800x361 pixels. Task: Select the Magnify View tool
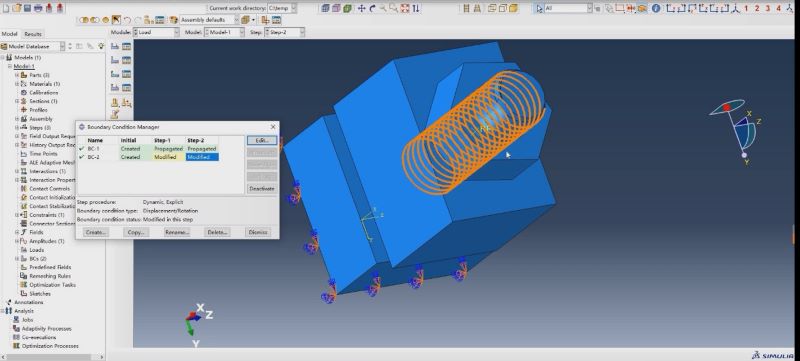click(383, 8)
